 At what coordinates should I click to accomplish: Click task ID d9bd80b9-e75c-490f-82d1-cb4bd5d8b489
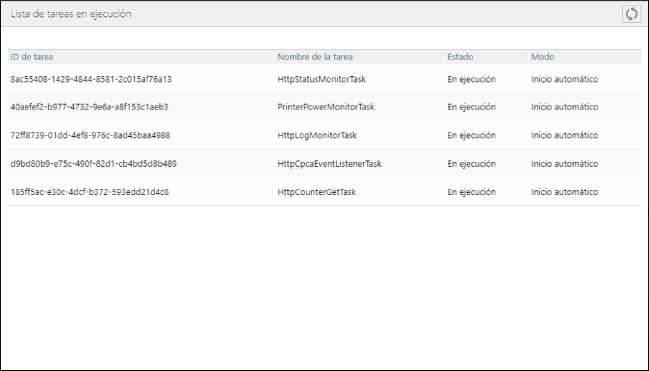click(x=94, y=164)
